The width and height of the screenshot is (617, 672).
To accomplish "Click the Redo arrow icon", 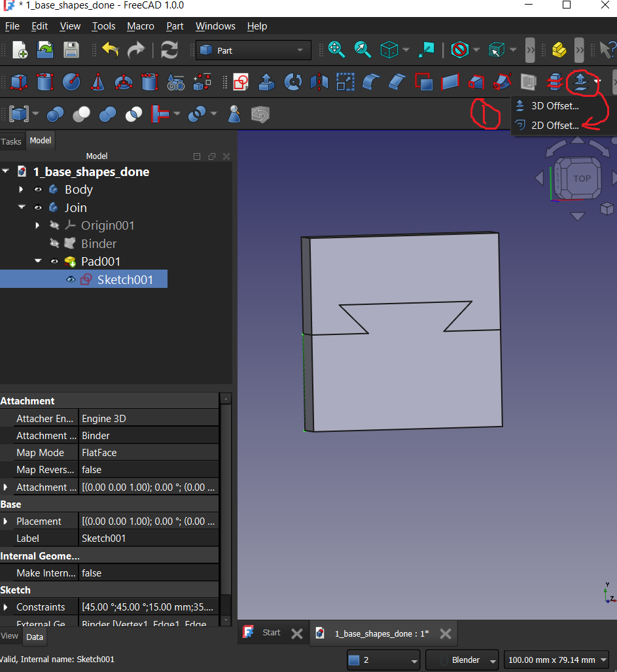I will (136, 50).
